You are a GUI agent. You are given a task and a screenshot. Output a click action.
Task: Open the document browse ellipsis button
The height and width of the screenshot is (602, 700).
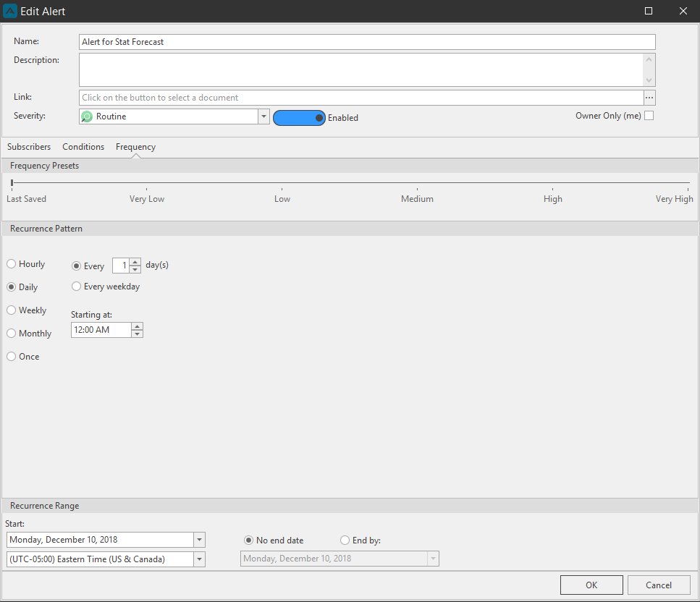tap(649, 98)
